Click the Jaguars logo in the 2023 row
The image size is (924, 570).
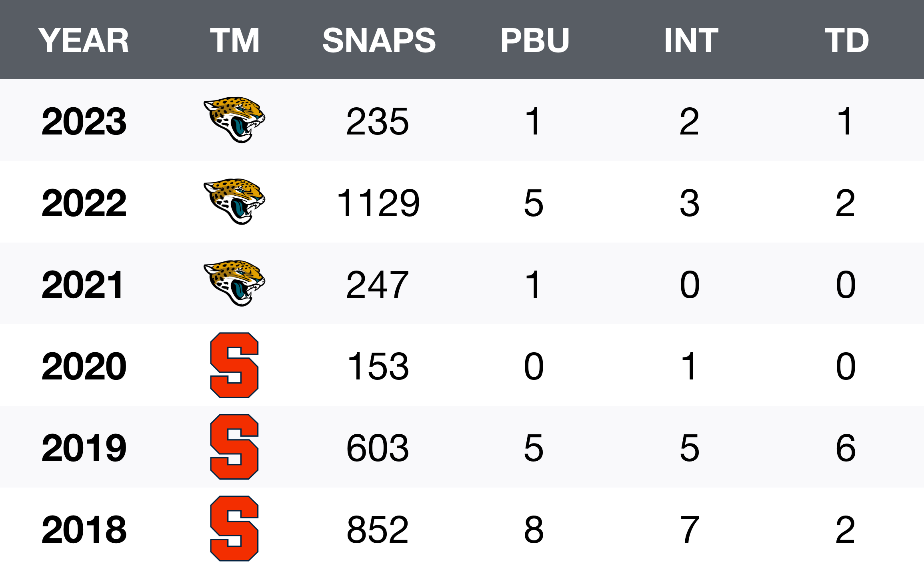pos(234,120)
